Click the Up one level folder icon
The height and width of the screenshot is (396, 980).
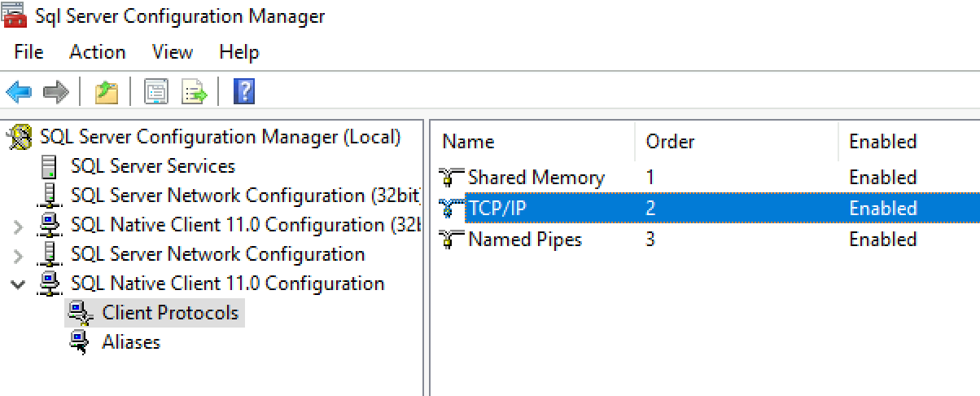tap(107, 91)
